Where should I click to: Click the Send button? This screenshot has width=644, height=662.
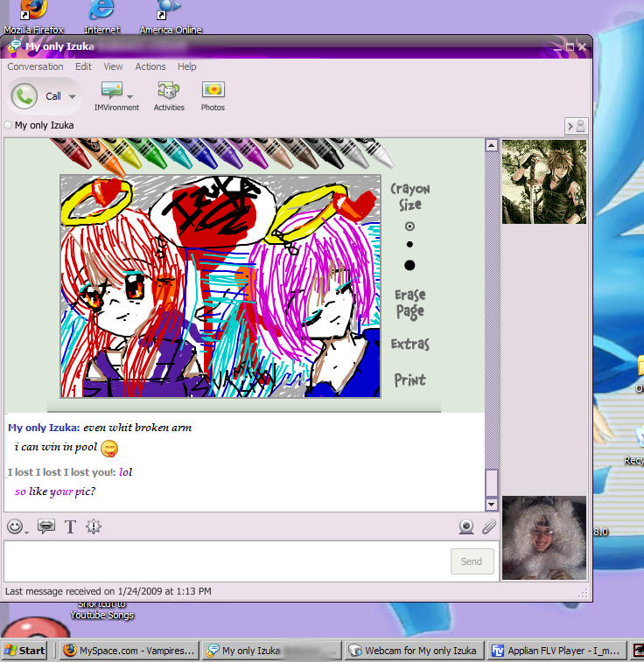tap(472, 561)
